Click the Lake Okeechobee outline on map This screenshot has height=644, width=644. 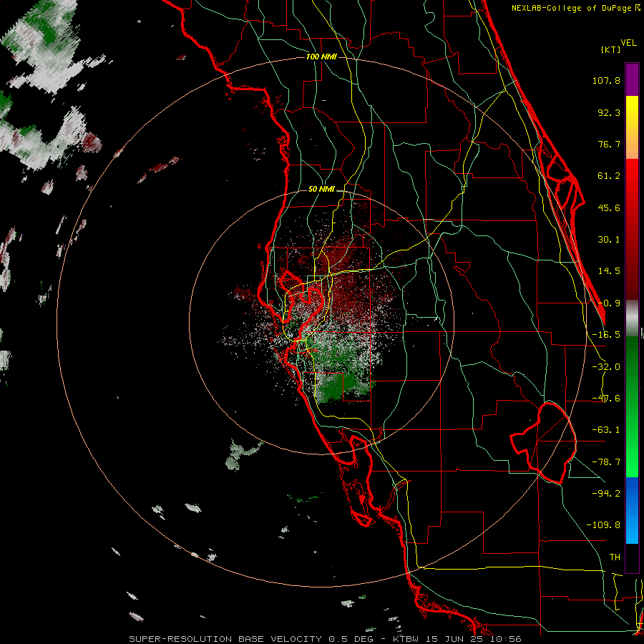[544, 443]
